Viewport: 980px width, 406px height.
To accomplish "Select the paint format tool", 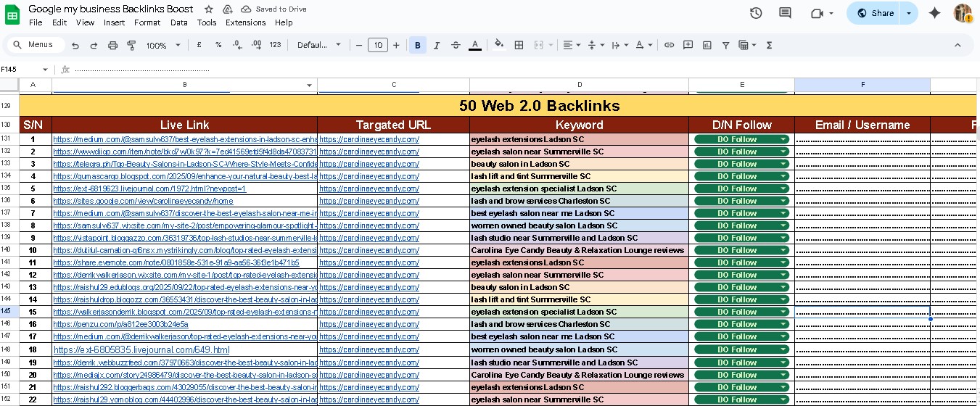I will coord(131,45).
